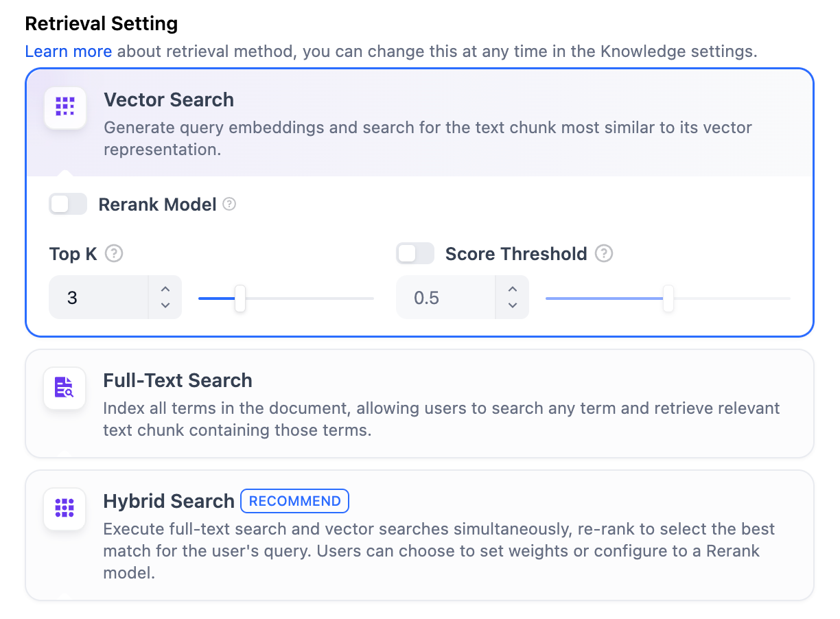
Task: Select the Vector Search heading
Action: point(169,100)
